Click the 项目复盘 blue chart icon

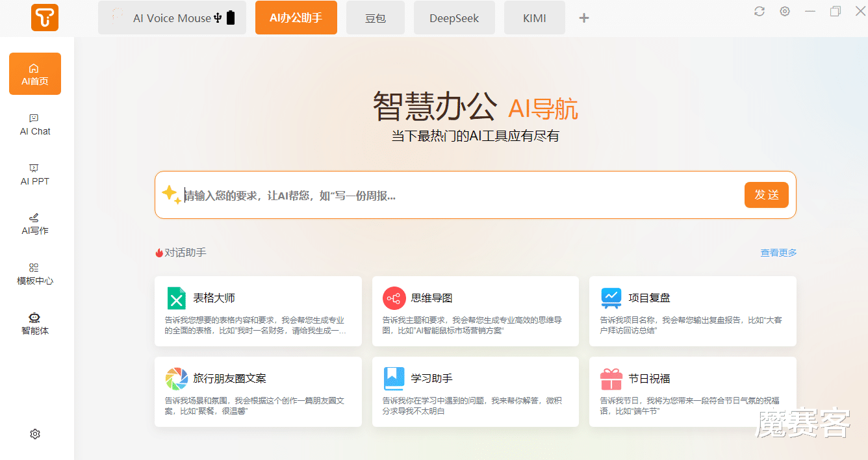[x=611, y=298]
